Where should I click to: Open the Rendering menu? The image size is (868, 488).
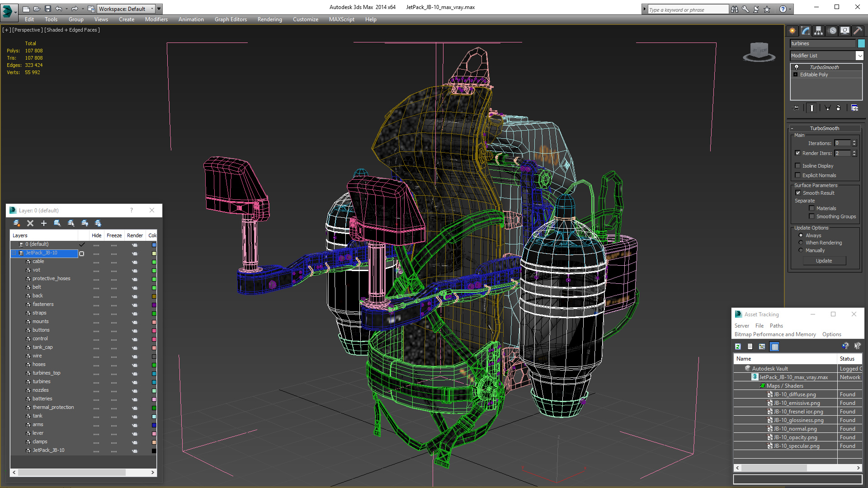point(269,19)
